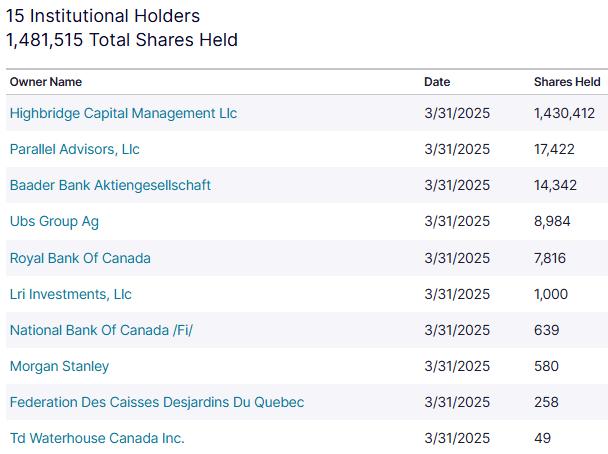The height and width of the screenshot is (454, 608).
Task: Select Ubs Group Ag owner name
Action: [54, 221]
